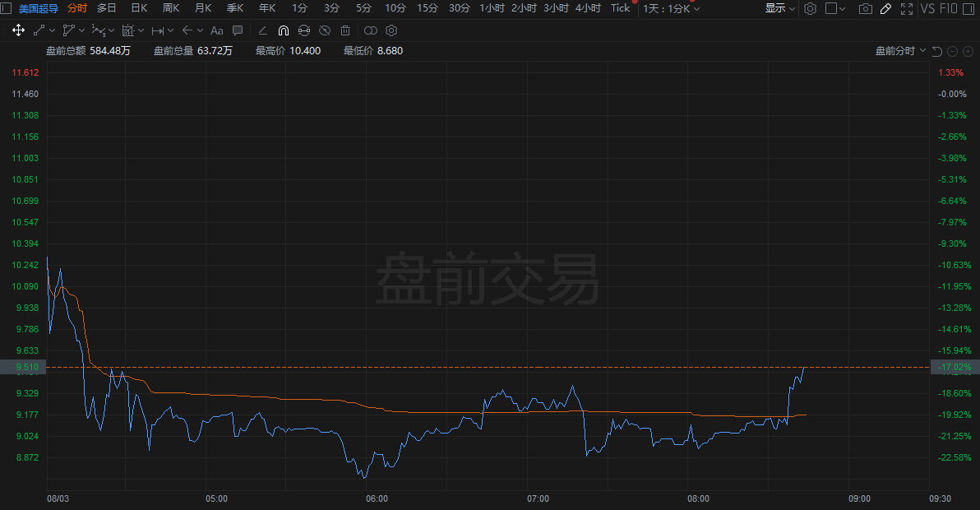Open the 显示 display dropdown
980x510 pixels.
point(779,8)
